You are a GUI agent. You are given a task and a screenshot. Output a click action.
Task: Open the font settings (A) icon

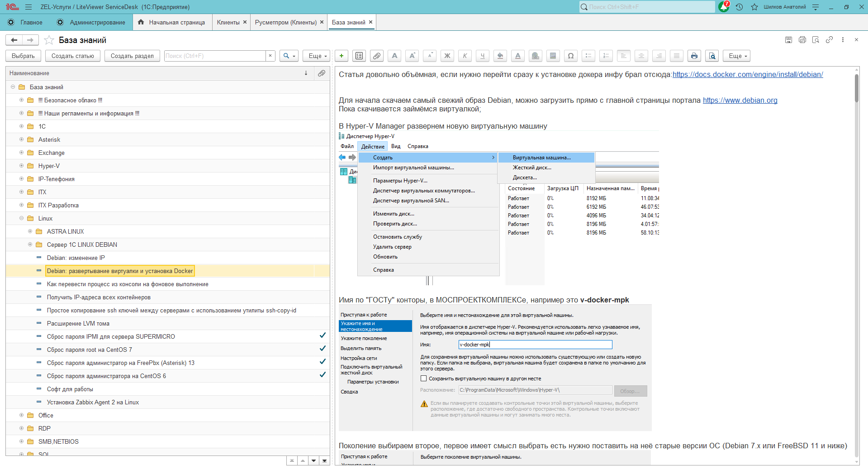tap(394, 56)
